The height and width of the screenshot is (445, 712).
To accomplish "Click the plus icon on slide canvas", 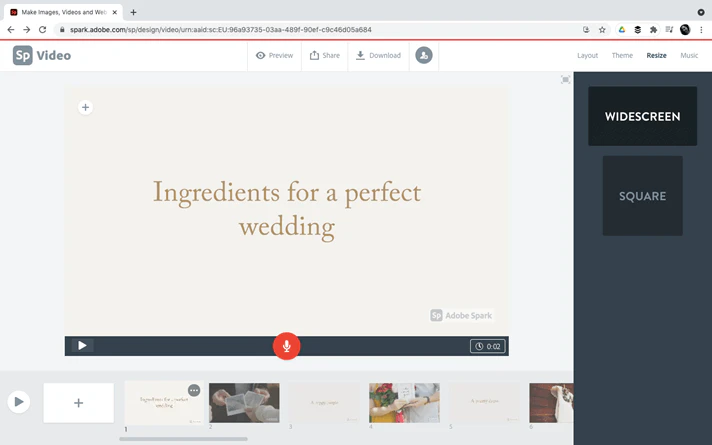I will [85, 108].
